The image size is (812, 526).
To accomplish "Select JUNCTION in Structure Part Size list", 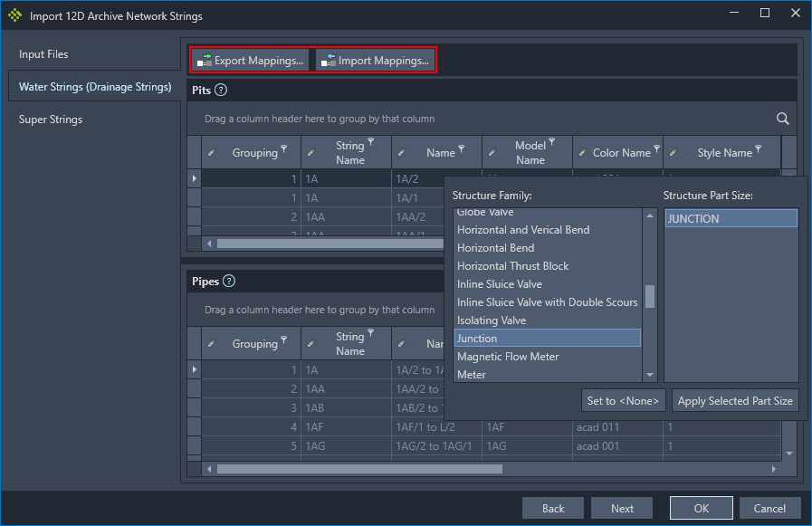I will [731, 218].
